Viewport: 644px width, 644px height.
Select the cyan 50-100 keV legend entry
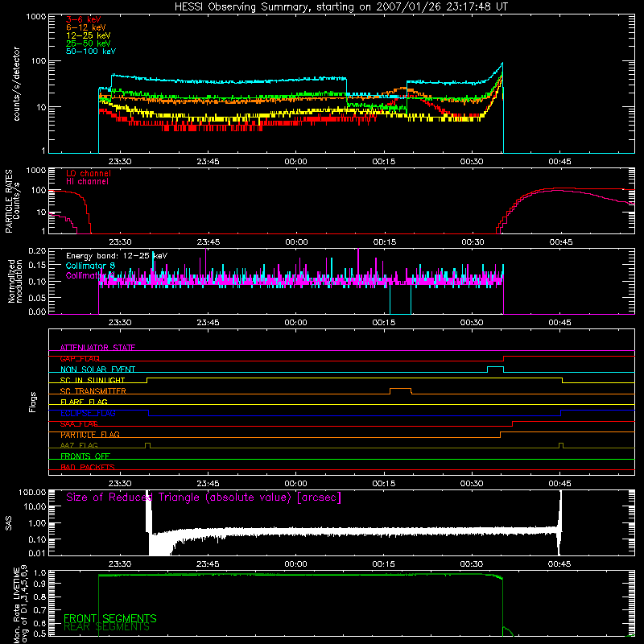[91, 52]
